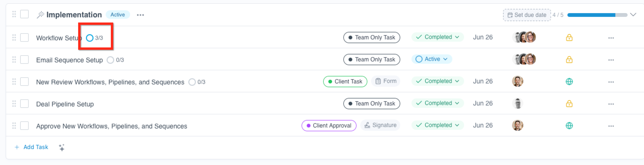Click the lock icon on Workflow Setup row
Screen dimensions: 644x165
(569, 37)
